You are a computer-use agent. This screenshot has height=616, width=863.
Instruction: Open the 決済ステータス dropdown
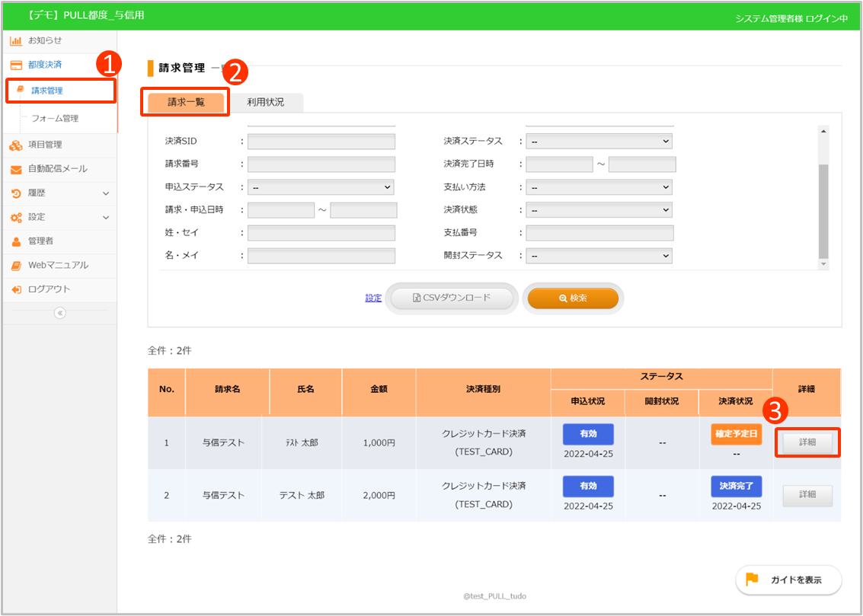(599, 142)
